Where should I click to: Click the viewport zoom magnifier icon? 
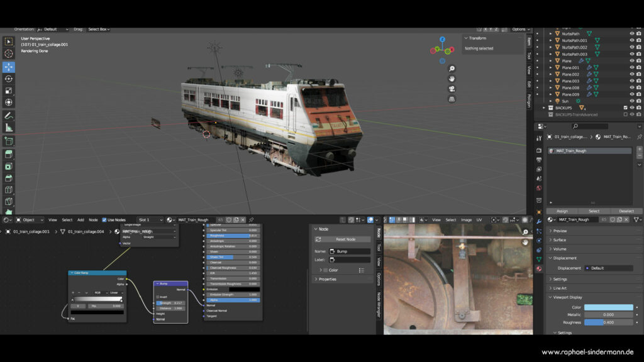pyautogui.click(x=452, y=69)
